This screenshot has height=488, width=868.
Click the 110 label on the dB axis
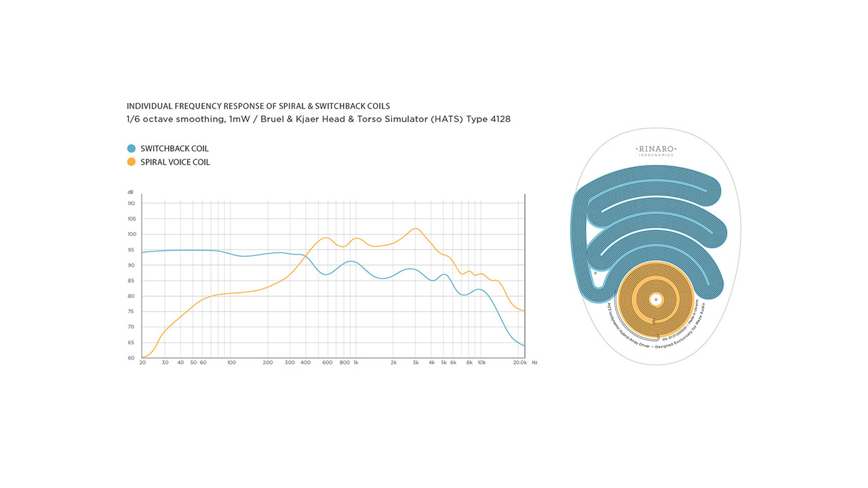[131, 203]
